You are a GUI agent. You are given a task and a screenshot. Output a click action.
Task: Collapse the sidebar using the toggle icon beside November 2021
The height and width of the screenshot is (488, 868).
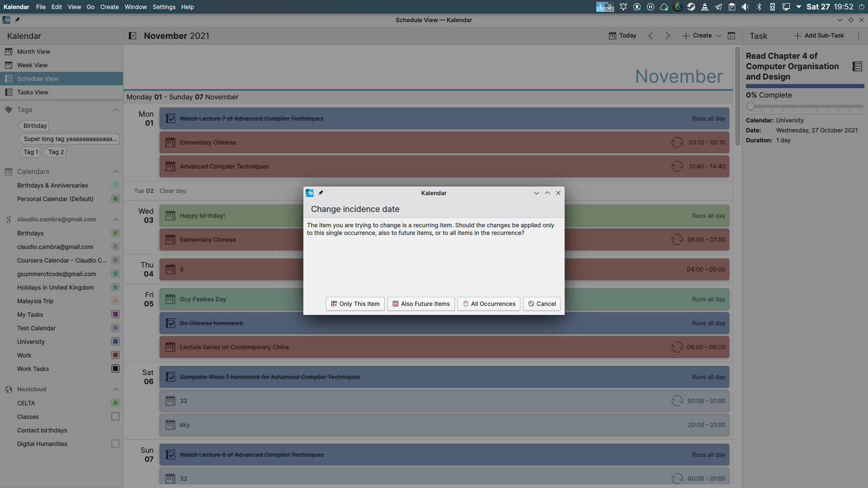(x=132, y=36)
